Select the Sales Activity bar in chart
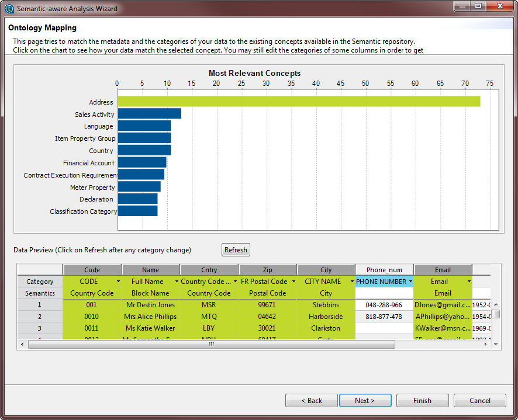 (x=149, y=114)
